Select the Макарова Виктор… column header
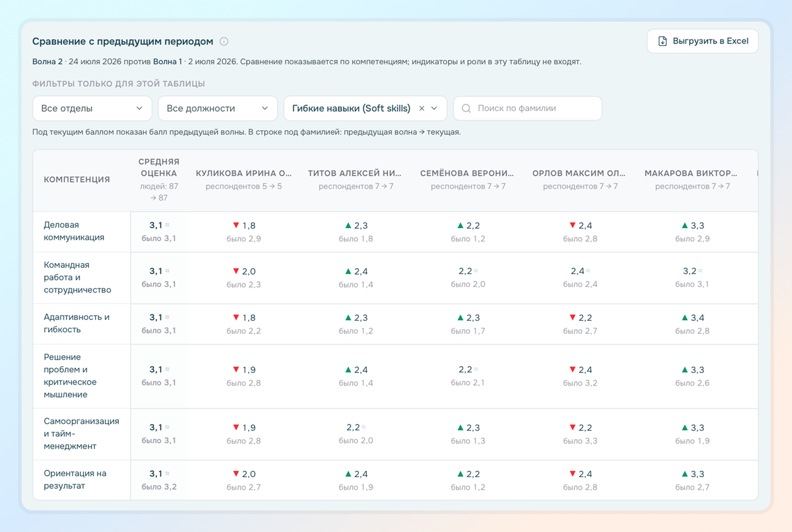The height and width of the screenshot is (532, 792). point(691,173)
